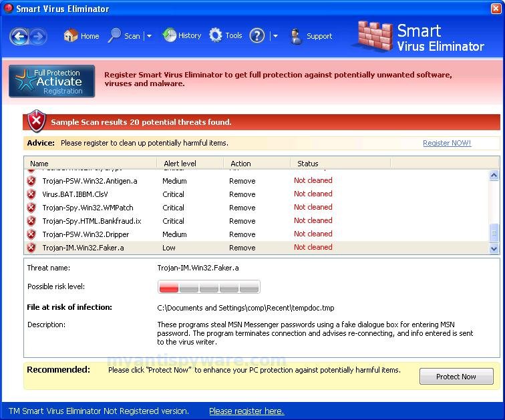The width and height of the screenshot is (505, 420).
Task: Click Medium alert level for Trojan-PSW.Win32.Antigen.a
Action: (x=174, y=181)
